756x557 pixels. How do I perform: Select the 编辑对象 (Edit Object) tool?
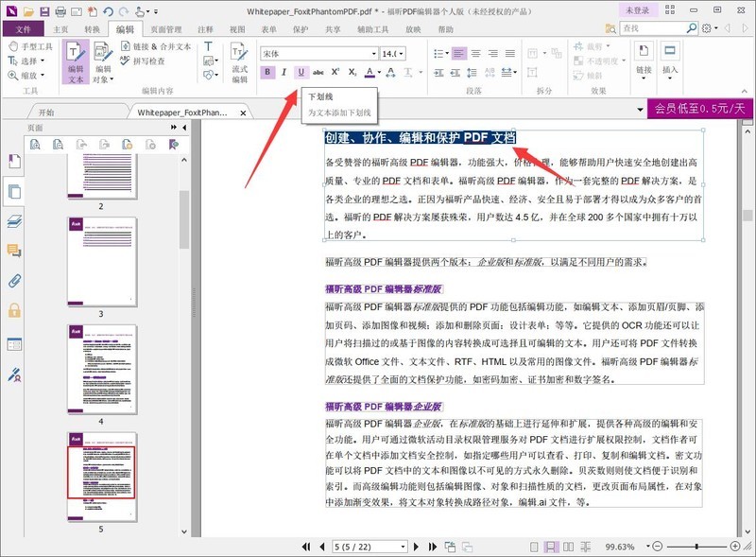(x=103, y=62)
